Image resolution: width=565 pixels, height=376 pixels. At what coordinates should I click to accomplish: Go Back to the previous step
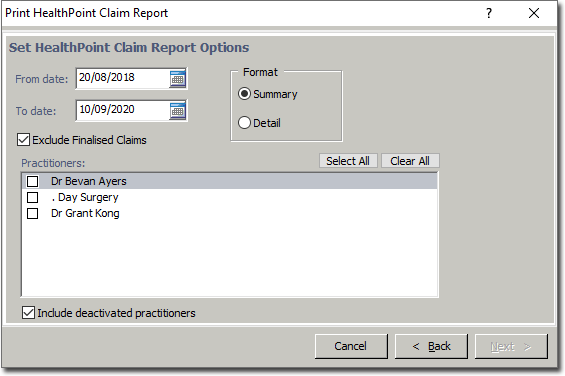(431, 346)
